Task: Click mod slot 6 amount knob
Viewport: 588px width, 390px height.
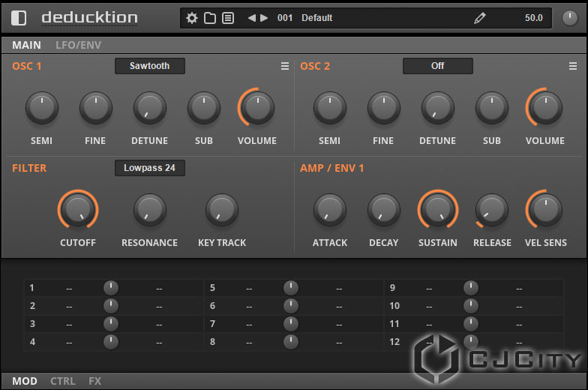Action: 291,306
